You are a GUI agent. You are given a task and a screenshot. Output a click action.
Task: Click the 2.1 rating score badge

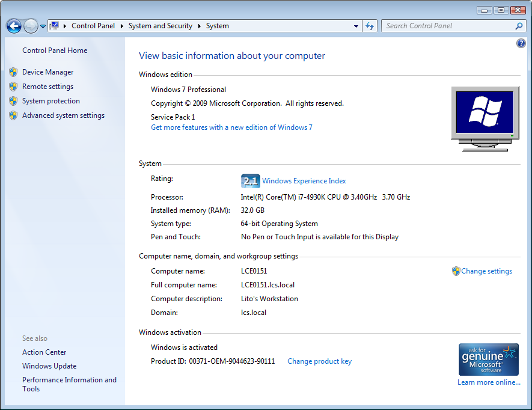pyautogui.click(x=251, y=181)
